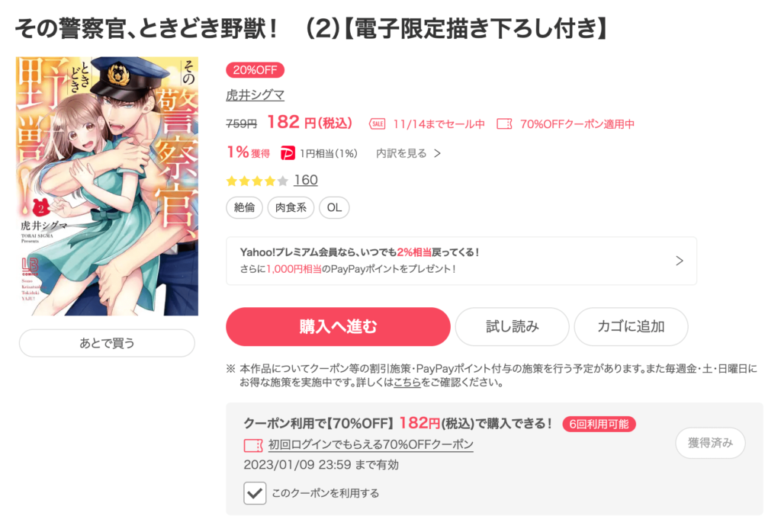Click the 20%OFF badge
Screen dimensions: 781x532
(255, 70)
